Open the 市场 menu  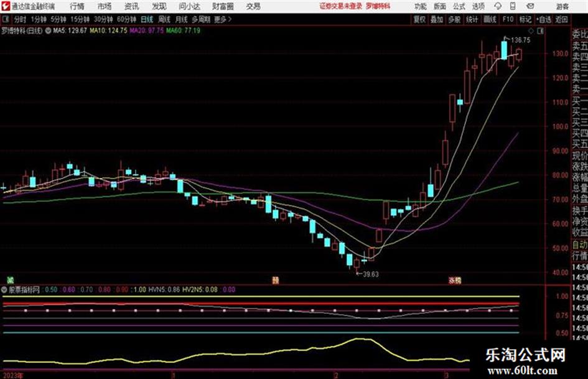(105, 6)
